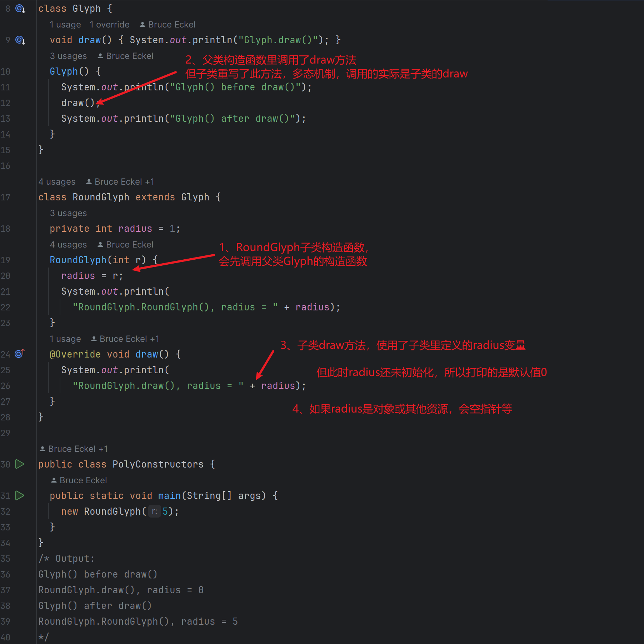644x644 pixels.
Task: Click line number 32 in the gutter
Action: click(x=5, y=511)
